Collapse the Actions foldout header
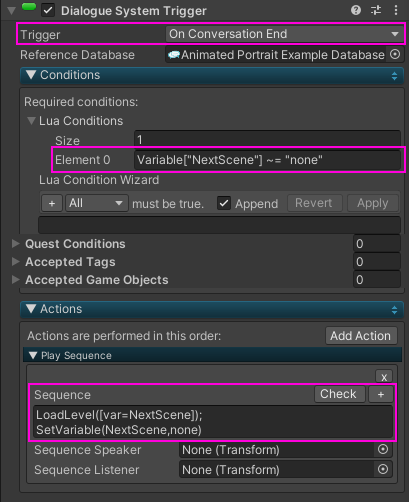 [212, 309]
